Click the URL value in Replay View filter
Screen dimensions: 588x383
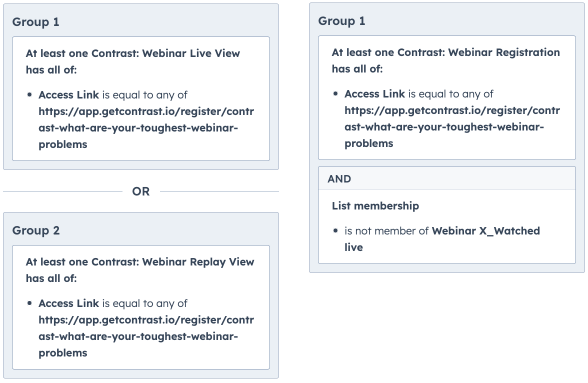[x=146, y=336]
